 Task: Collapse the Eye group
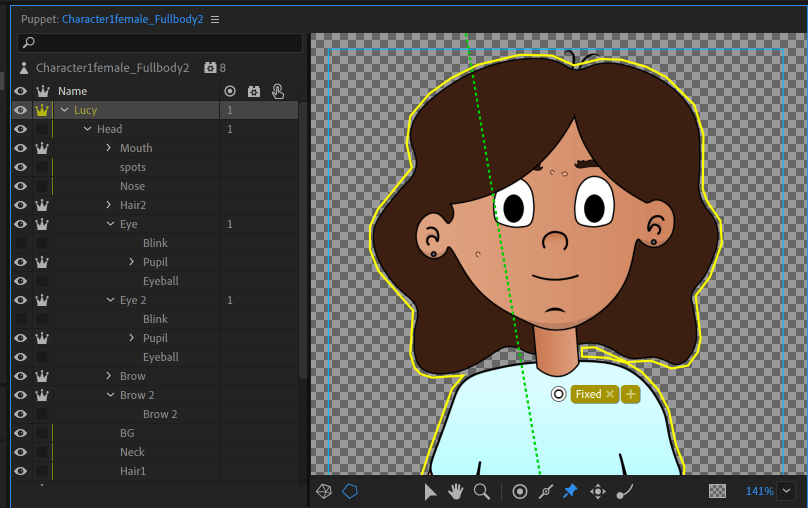coord(110,224)
